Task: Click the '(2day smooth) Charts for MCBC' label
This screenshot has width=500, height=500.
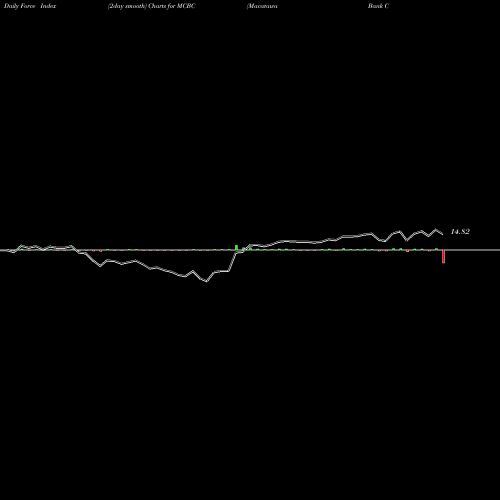Action: (x=152, y=6)
